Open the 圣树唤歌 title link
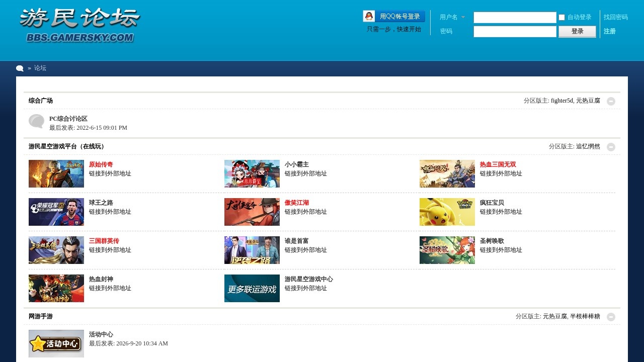 click(x=492, y=241)
